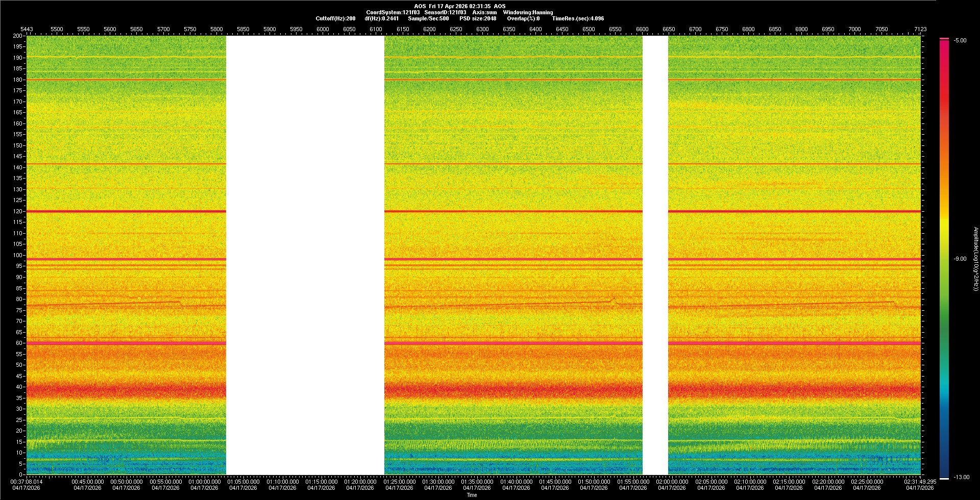Click the narrow white data gap region
Viewport: 980px width, 500px height.
coord(655,255)
